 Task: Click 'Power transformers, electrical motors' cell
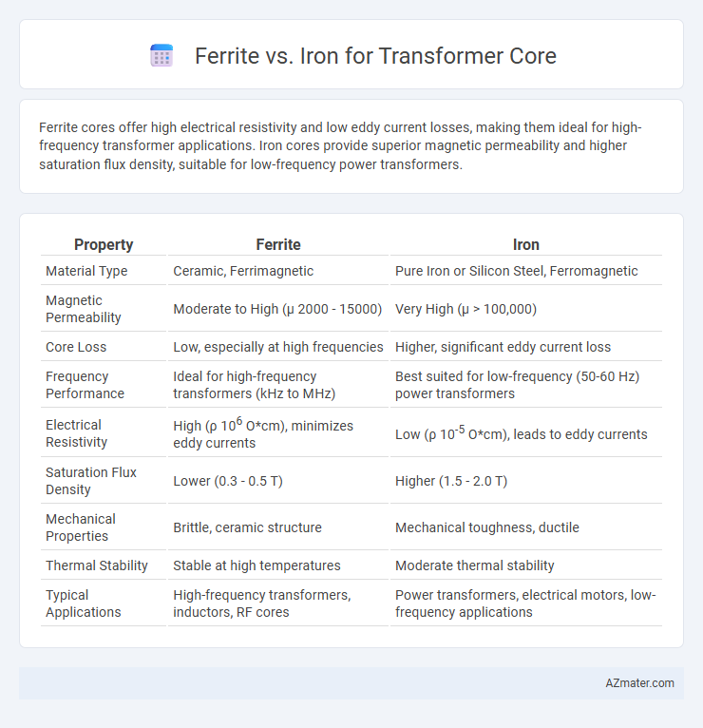coord(525,603)
